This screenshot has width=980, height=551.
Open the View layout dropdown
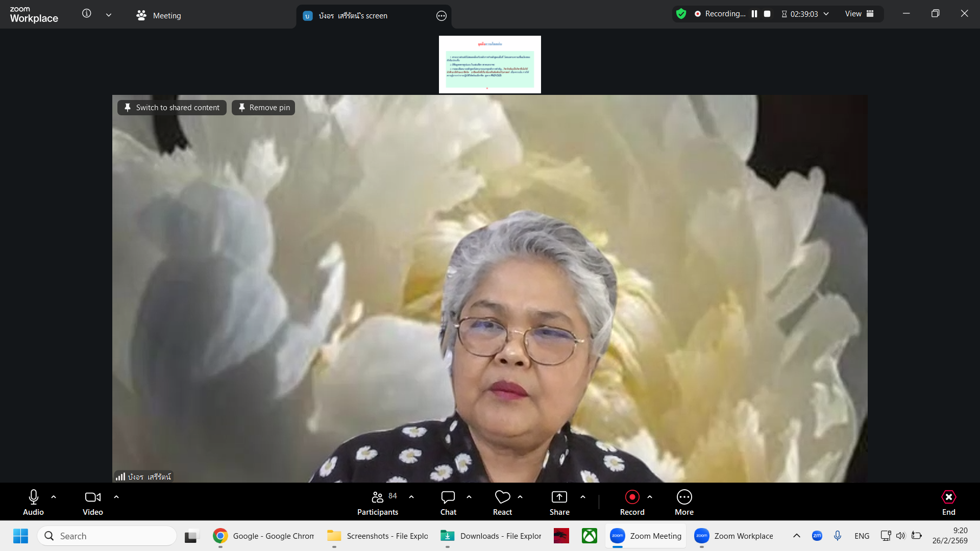coord(859,14)
